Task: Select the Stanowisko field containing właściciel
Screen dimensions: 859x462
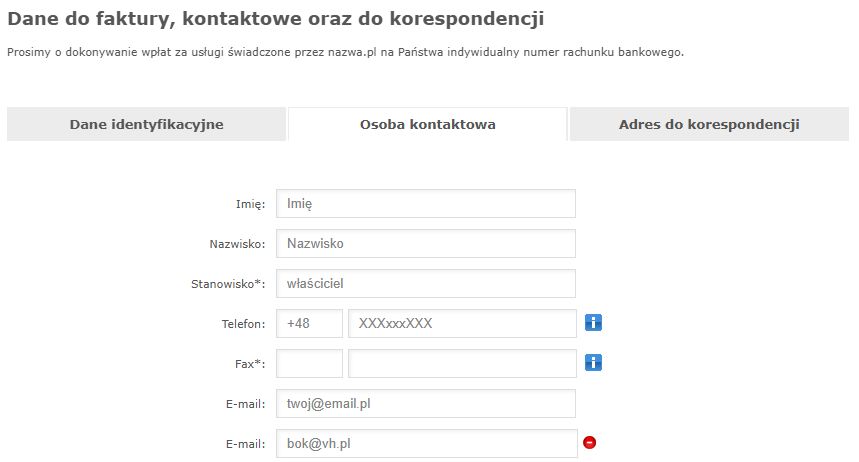Action: click(425, 283)
